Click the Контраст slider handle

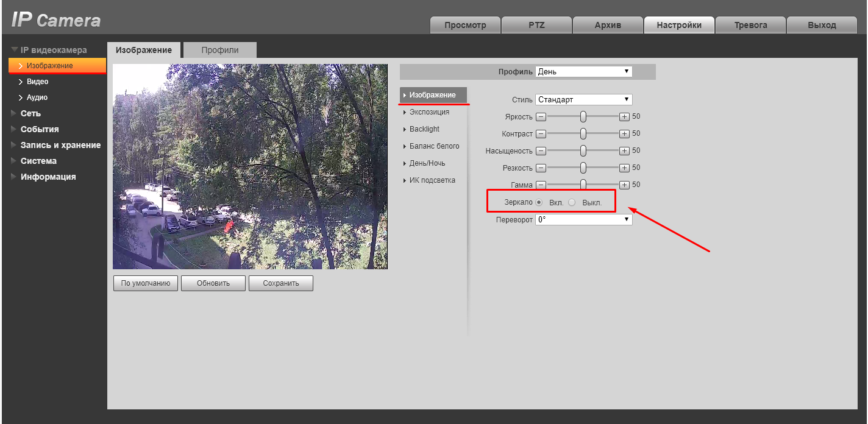(x=583, y=133)
